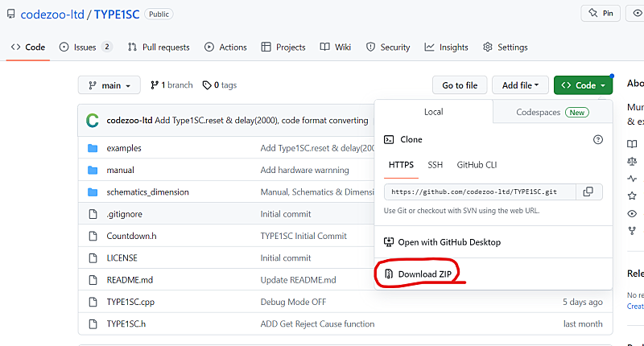
Task: Select the GitHub CLI clone method
Action: [477, 165]
